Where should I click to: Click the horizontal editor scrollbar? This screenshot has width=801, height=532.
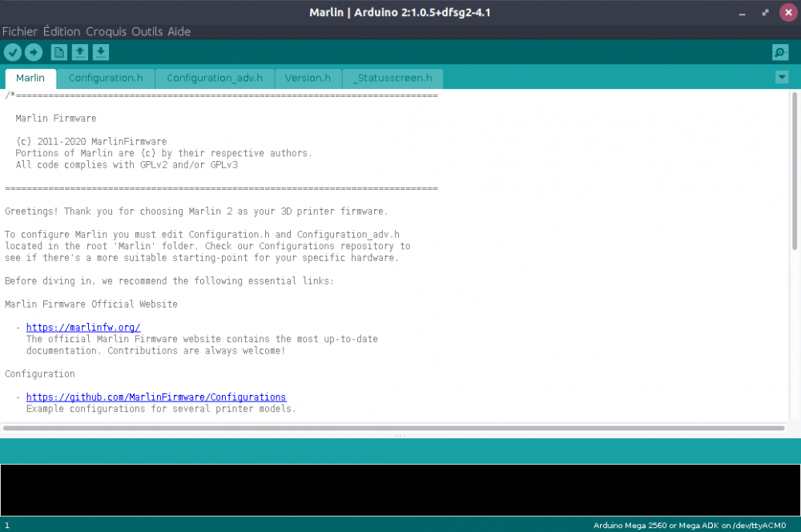pos(394,429)
